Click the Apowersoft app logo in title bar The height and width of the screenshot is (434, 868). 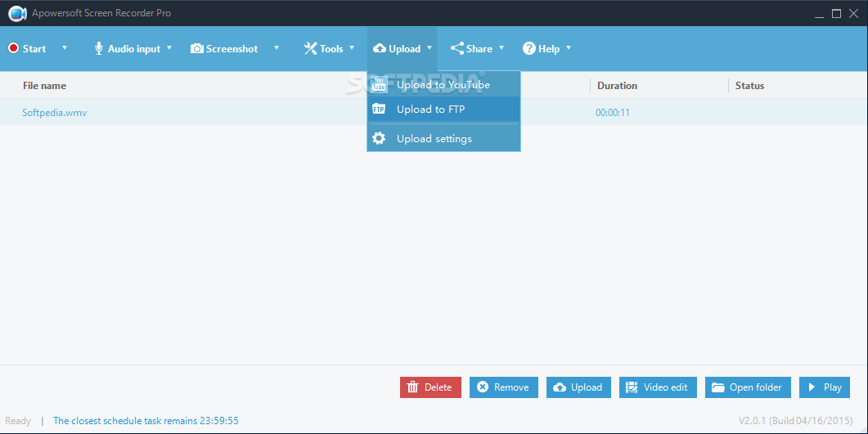click(x=17, y=13)
